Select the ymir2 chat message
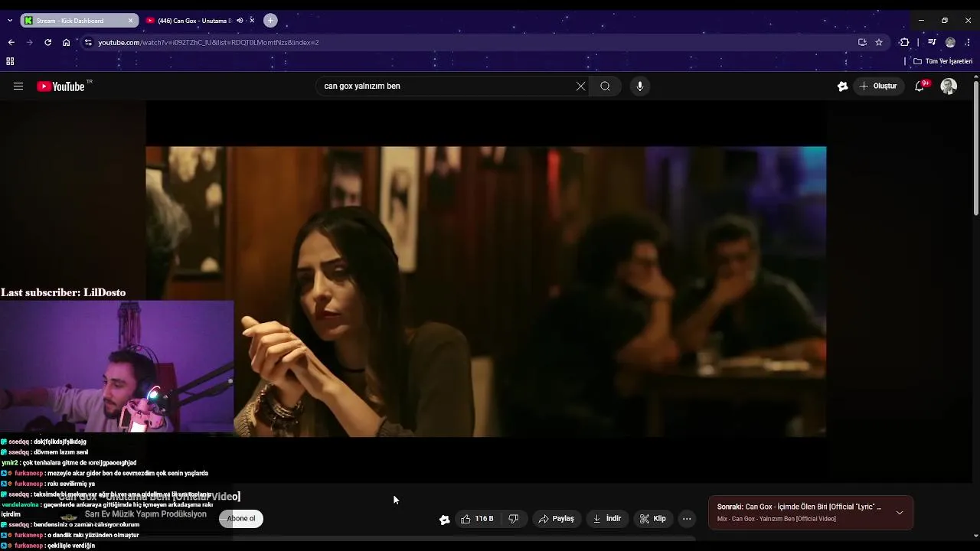This screenshot has width=980, height=551. click(x=69, y=463)
